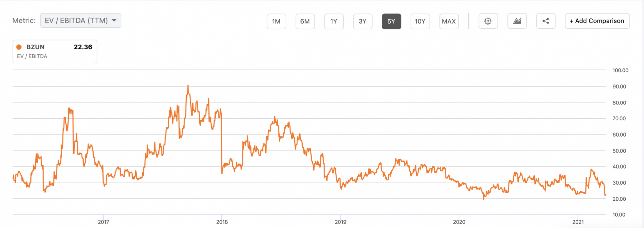Switch to the 10Y time range
Screen dimensions: 644x228
(420, 22)
